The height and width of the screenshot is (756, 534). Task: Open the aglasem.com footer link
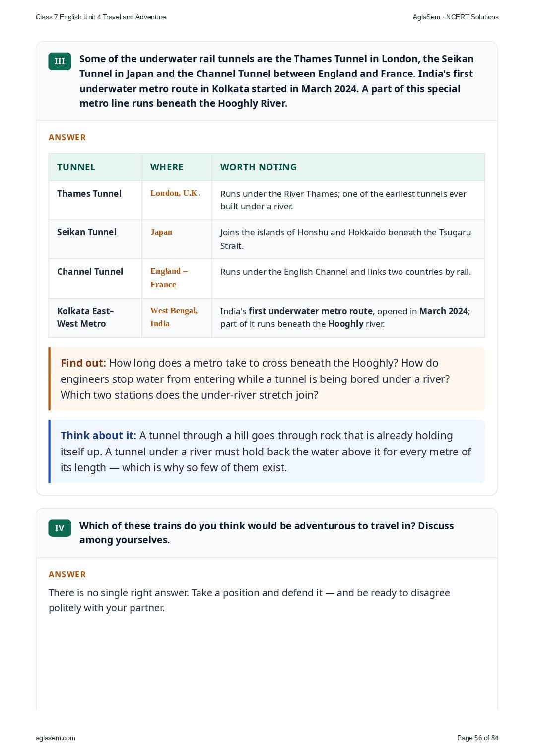56,738
